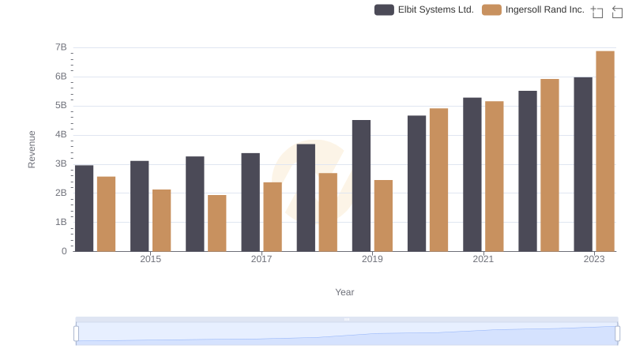The height and width of the screenshot is (364, 632).
Task: Click the 6B y-axis label
Action: [61, 77]
